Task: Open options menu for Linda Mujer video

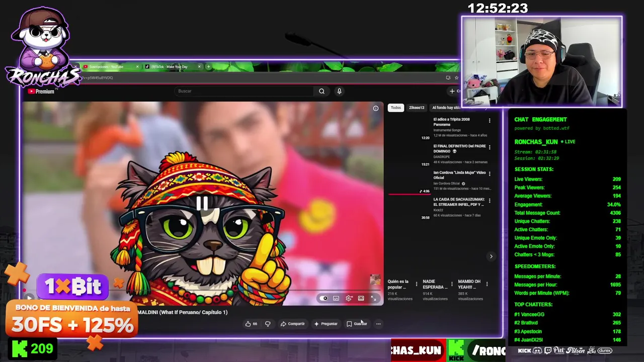Action: point(489,174)
